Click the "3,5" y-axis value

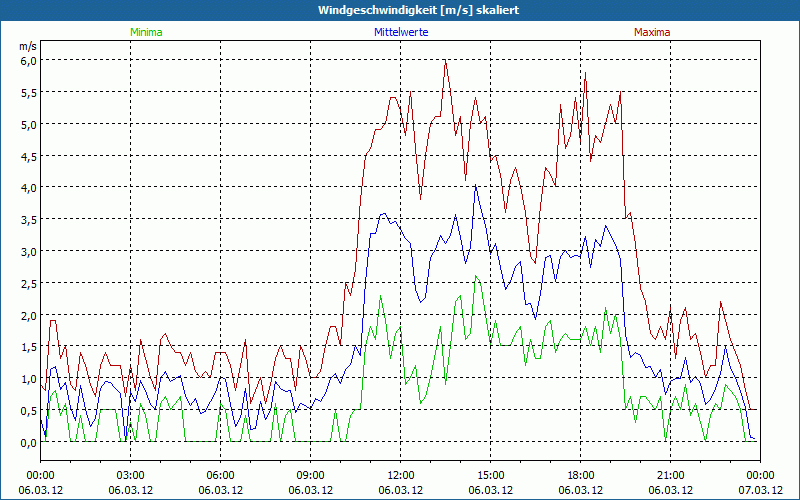[29, 220]
